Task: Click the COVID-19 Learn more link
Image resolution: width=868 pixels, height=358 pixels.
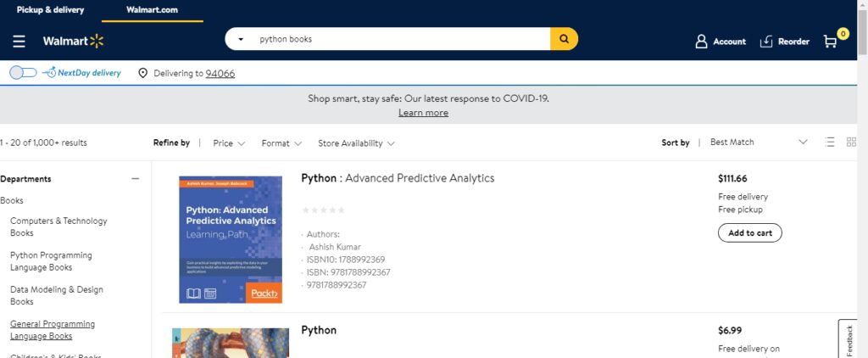Action: click(423, 113)
